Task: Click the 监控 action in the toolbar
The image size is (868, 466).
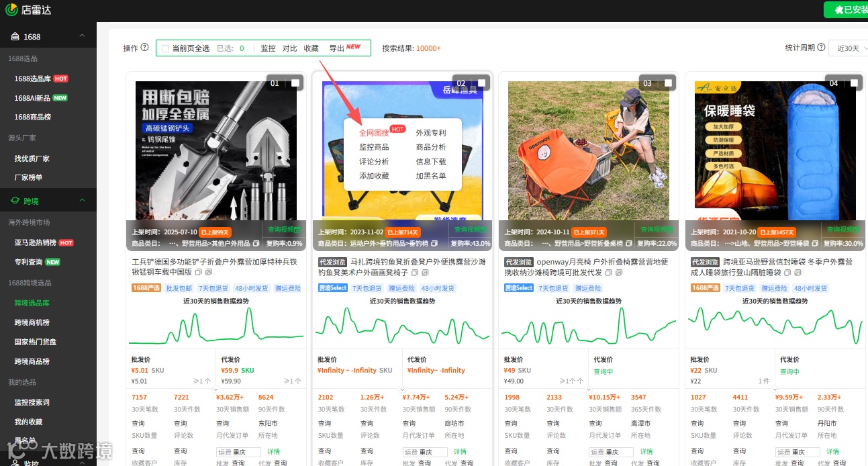Action: click(x=268, y=48)
